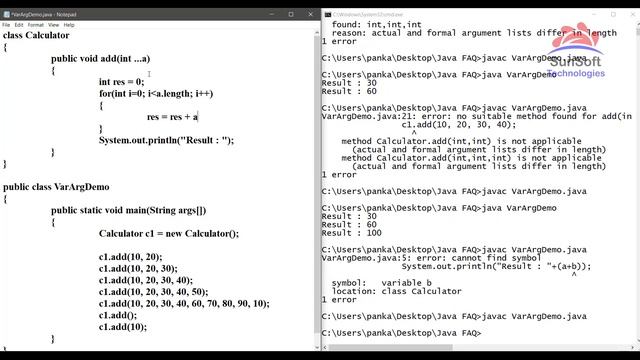
Task: Click the last command prompt input line
Action: click(401, 333)
